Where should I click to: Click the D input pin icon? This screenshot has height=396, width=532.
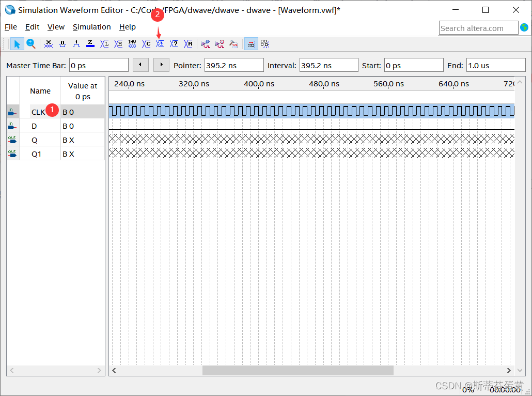coord(12,126)
